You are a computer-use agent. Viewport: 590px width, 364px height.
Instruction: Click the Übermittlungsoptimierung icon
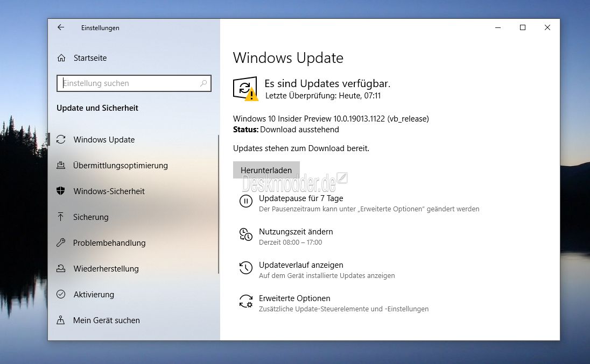tap(61, 165)
